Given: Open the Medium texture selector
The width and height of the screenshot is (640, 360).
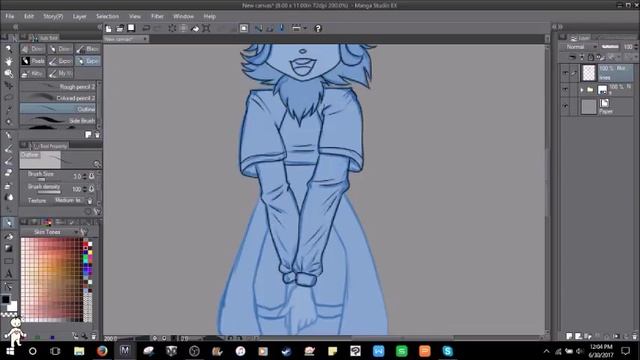Looking at the screenshot, I should 69,200.
